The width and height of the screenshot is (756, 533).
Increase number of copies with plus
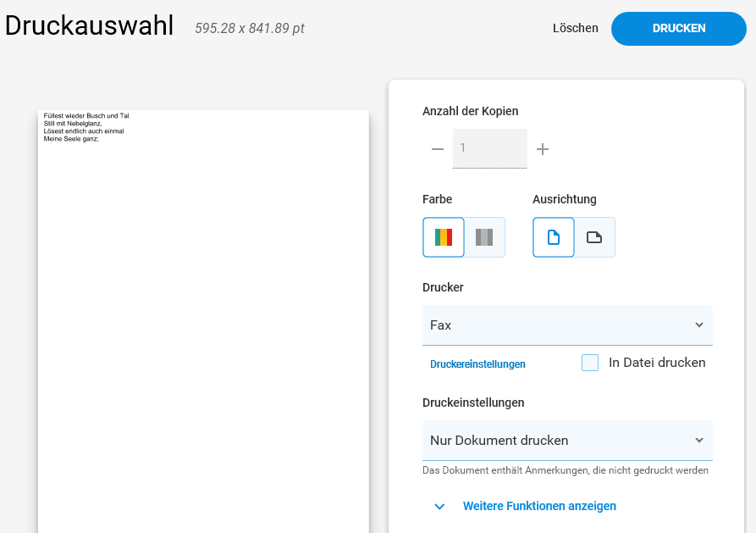coord(543,148)
